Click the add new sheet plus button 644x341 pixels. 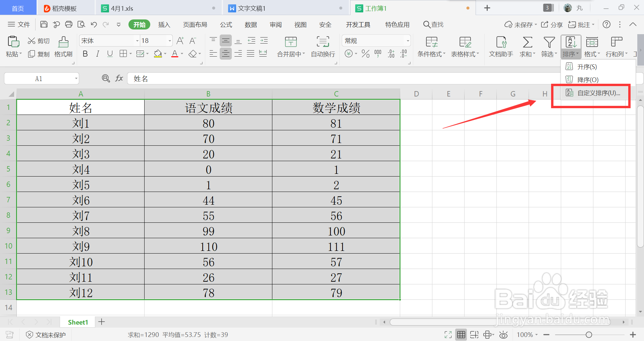click(x=101, y=322)
